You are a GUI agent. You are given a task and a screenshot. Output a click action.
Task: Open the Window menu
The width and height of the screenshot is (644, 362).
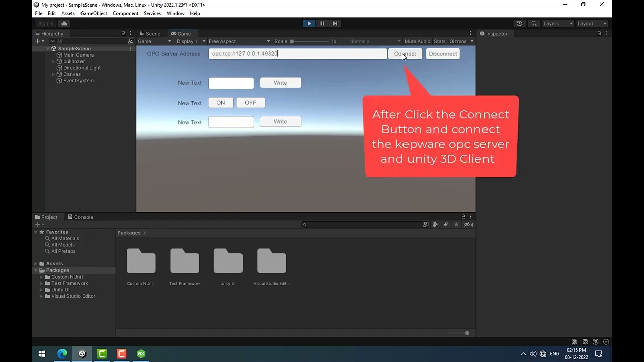pos(175,13)
